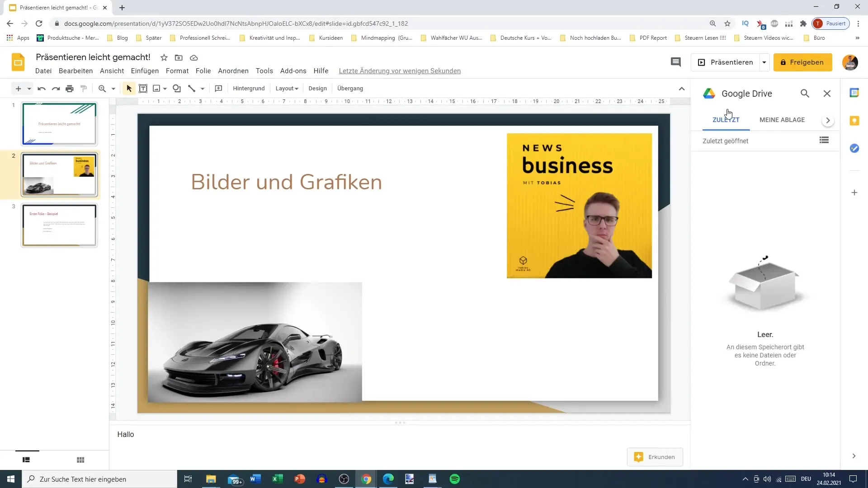The height and width of the screenshot is (488, 868).
Task: Open the Add-ons menu
Action: click(x=293, y=71)
